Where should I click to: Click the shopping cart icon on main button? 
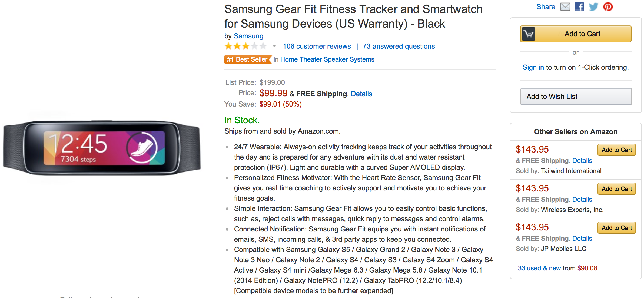[x=528, y=34]
